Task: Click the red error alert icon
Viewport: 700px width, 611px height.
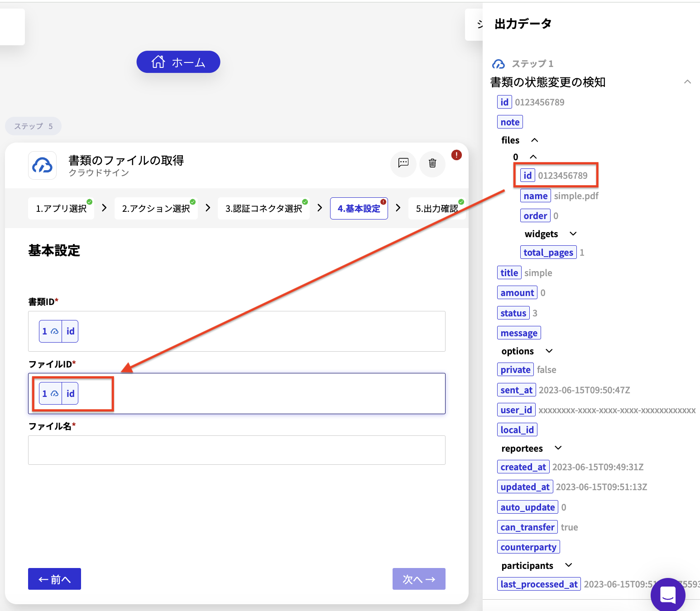Action: point(456,155)
